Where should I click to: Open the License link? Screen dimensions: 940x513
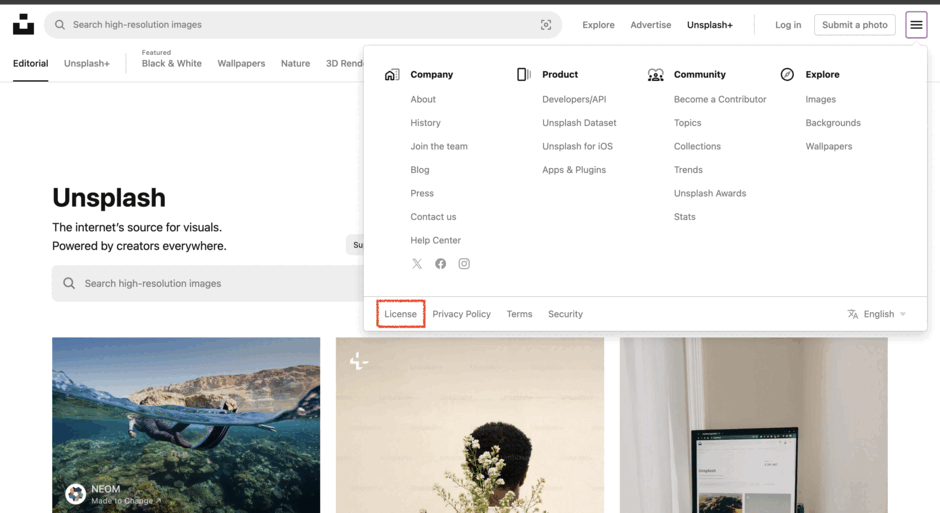400,314
